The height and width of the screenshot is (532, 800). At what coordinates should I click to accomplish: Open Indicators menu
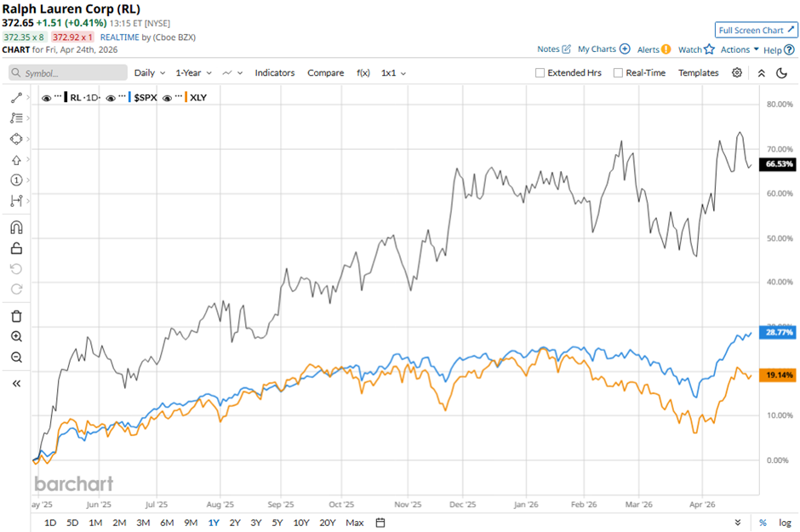(275, 73)
